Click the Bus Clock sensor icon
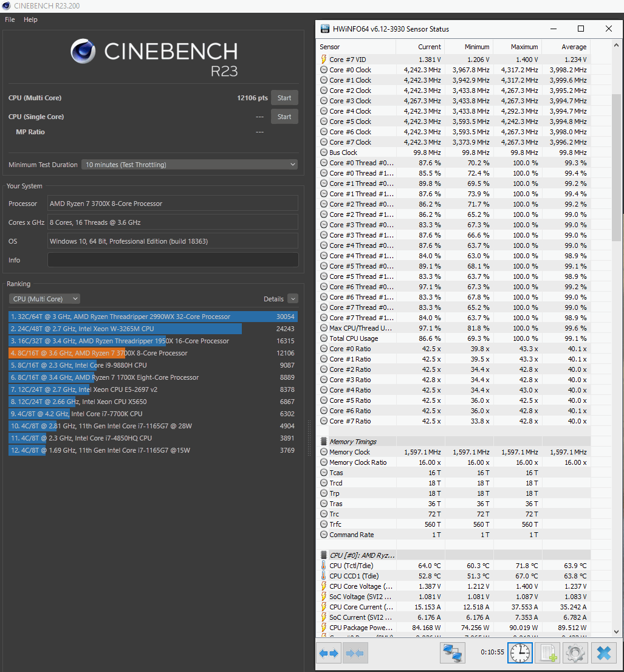This screenshot has width=624, height=672. (324, 153)
